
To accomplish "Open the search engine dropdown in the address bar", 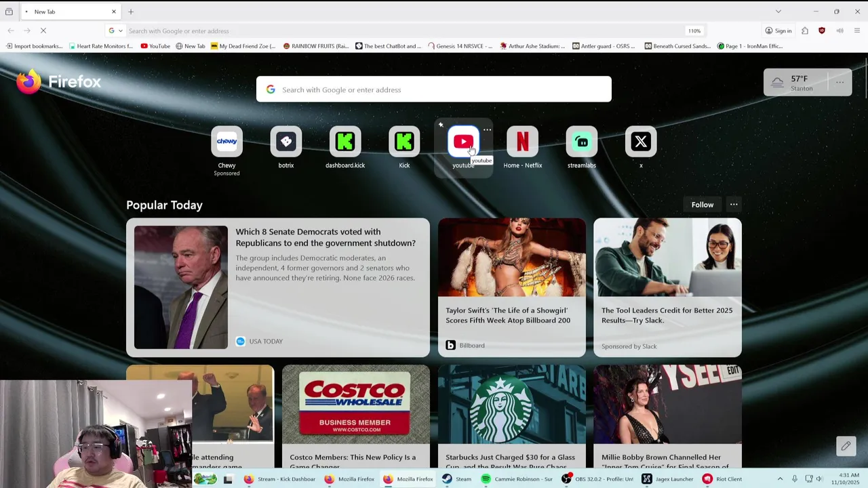I will point(115,30).
